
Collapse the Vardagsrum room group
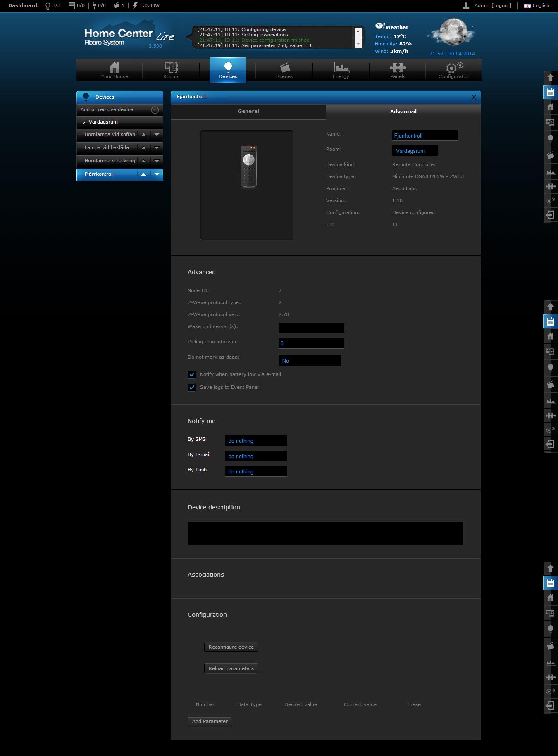84,122
